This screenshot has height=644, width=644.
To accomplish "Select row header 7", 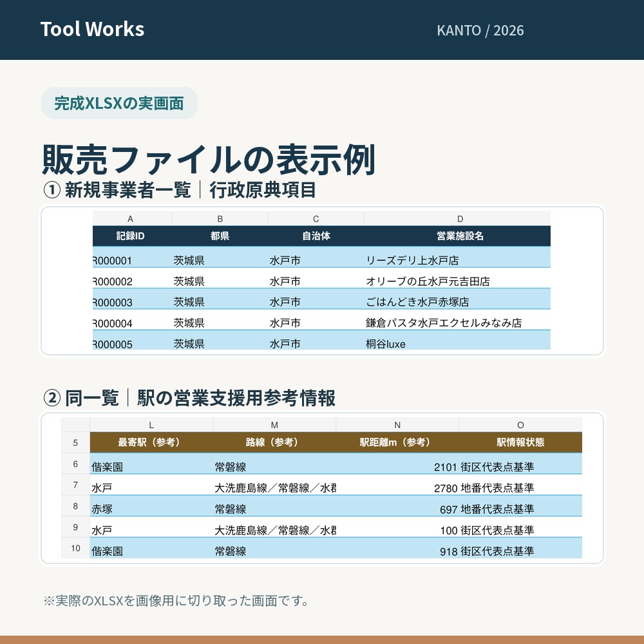I will [x=75, y=485].
